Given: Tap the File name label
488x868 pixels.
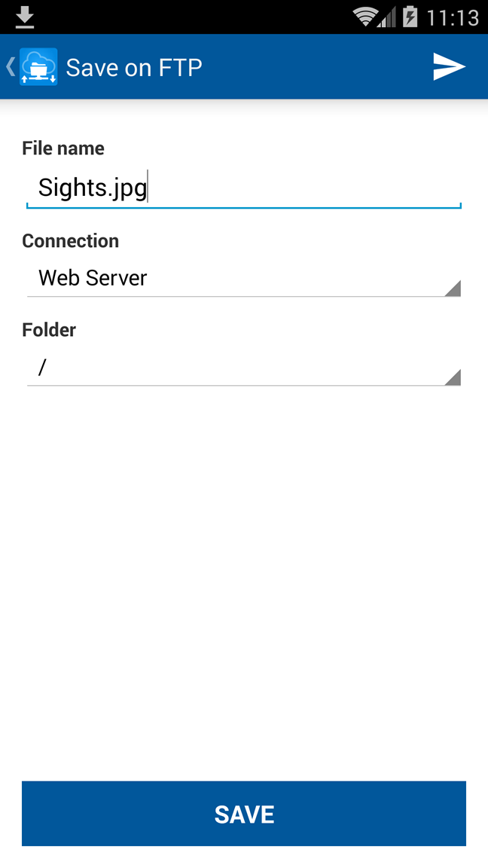Looking at the screenshot, I should pyautogui.click(x=63, y=148).
